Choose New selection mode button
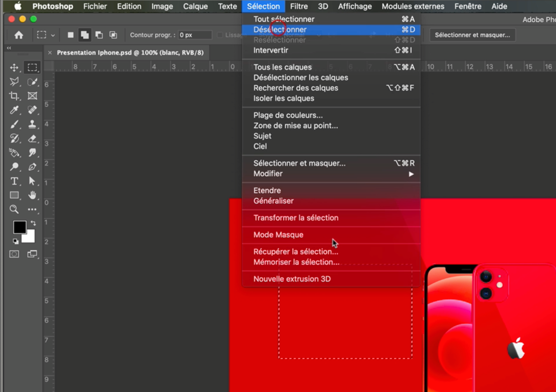 70,35
